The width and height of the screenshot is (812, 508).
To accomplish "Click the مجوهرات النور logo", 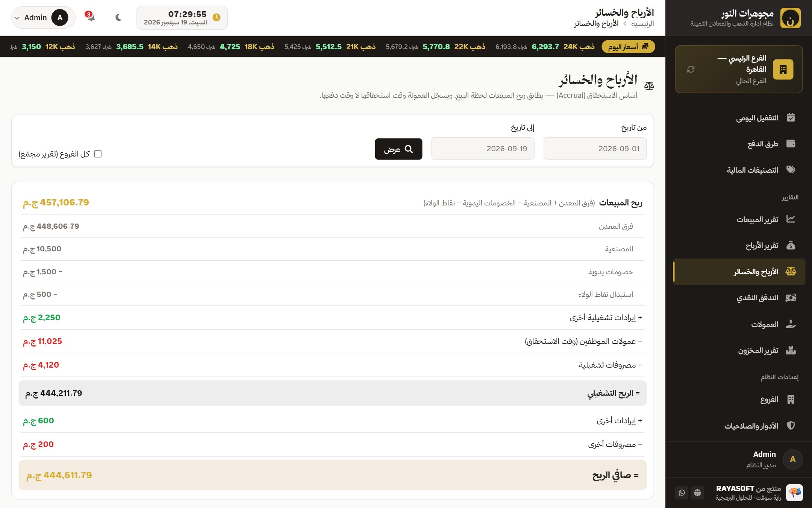I will click(x=790, y=18).
